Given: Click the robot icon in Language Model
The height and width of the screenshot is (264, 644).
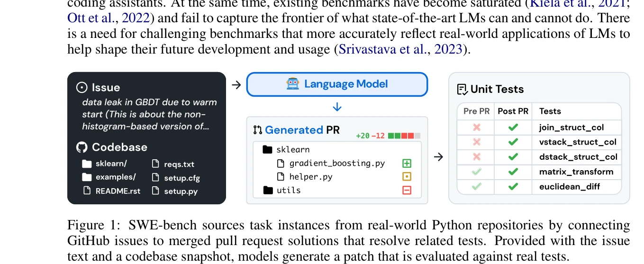Looking at the screenshot, I should point(293,84).
